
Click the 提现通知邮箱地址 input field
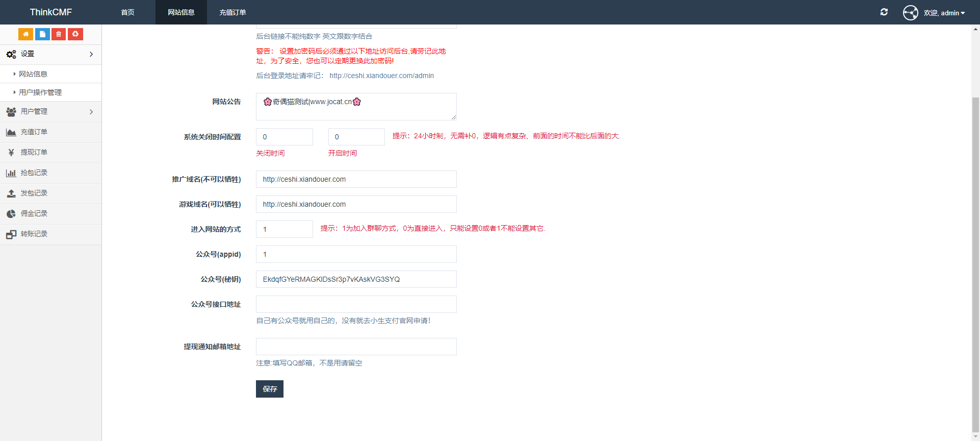click(356, 347)
